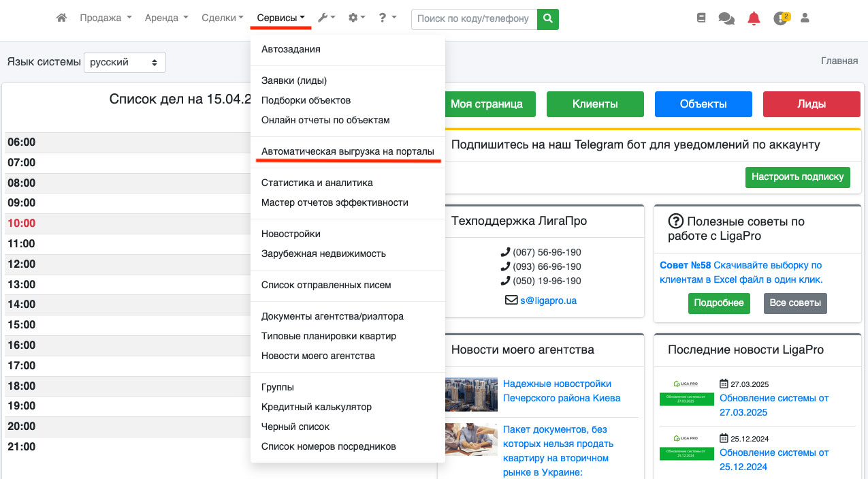Open the wrench tools menu

coord(326,18)
